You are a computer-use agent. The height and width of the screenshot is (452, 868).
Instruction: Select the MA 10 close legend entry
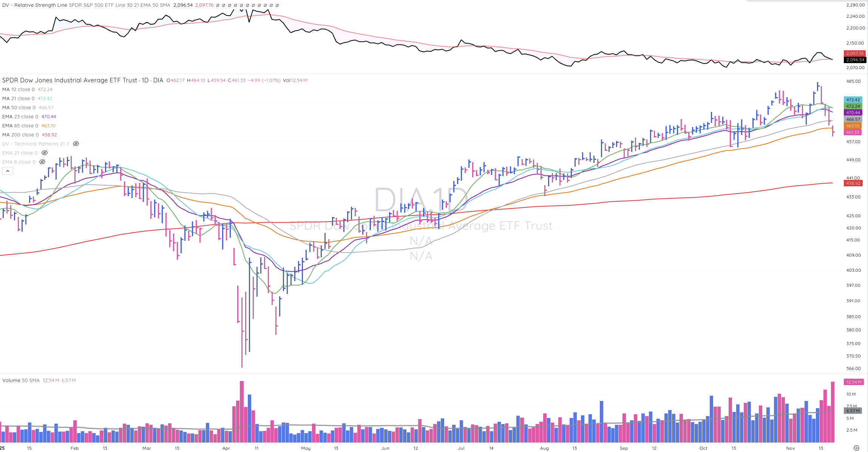click(x=18, y=90)
